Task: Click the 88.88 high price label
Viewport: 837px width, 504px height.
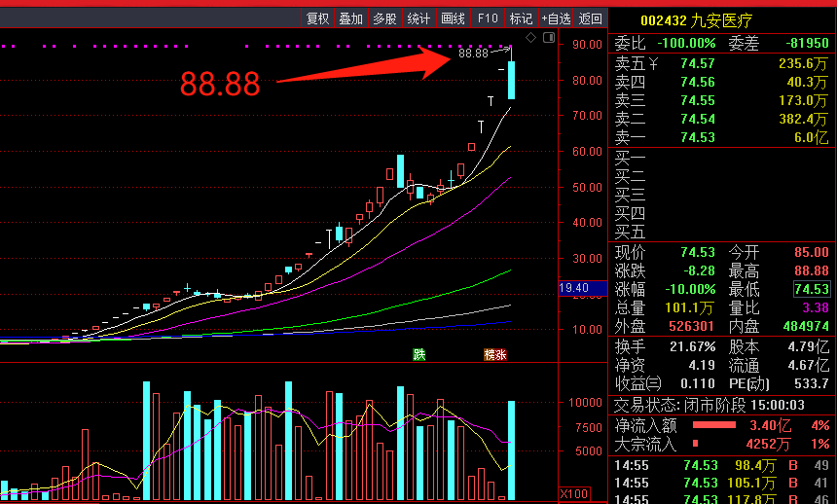Action: [x=472, y=54]
